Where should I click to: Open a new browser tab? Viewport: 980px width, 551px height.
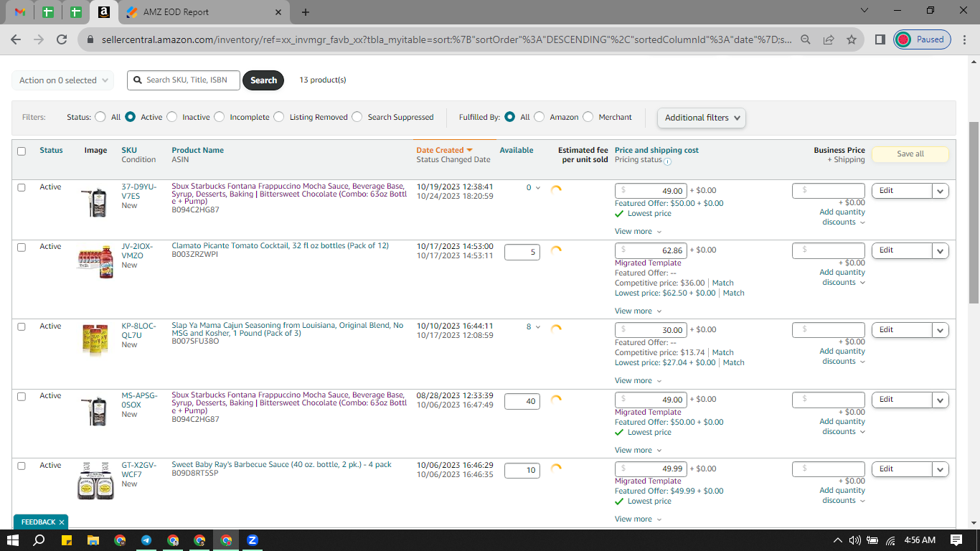click(x=306, y=12)
